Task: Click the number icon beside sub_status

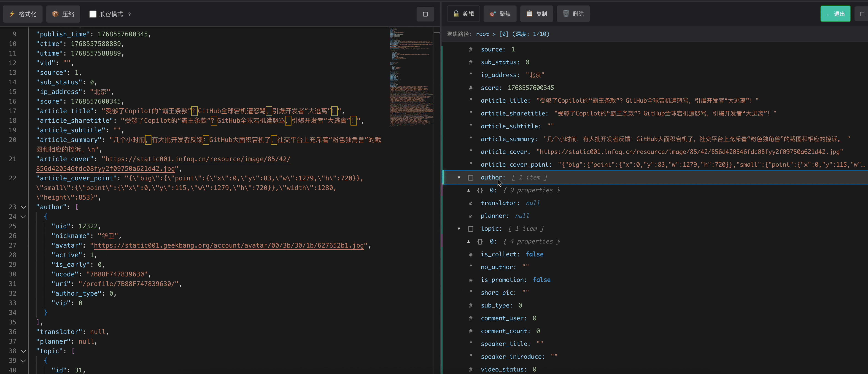Action: click(x=471, y=62)
